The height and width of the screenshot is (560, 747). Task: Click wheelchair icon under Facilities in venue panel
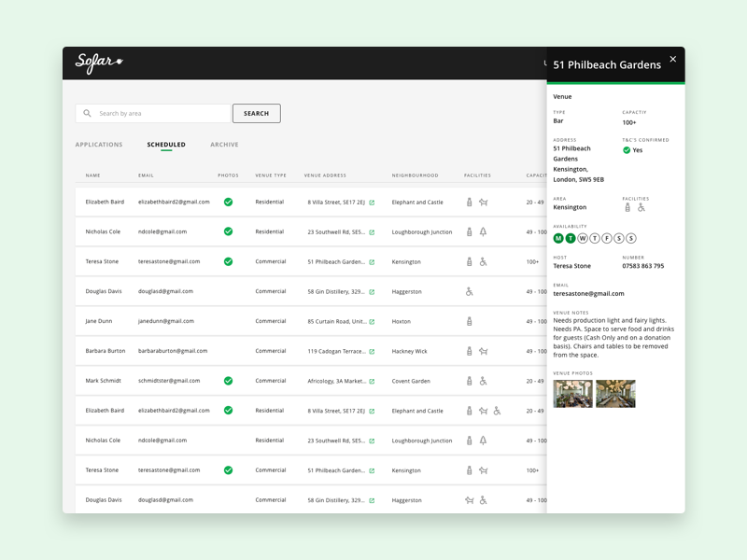(x=641, y=207)
